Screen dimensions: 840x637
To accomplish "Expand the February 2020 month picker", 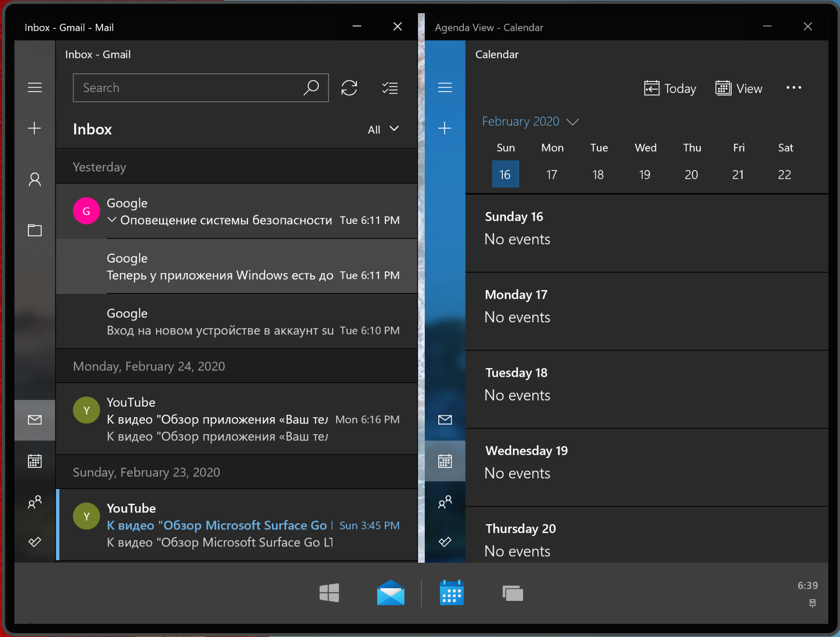I will click(x=530, y=121).
